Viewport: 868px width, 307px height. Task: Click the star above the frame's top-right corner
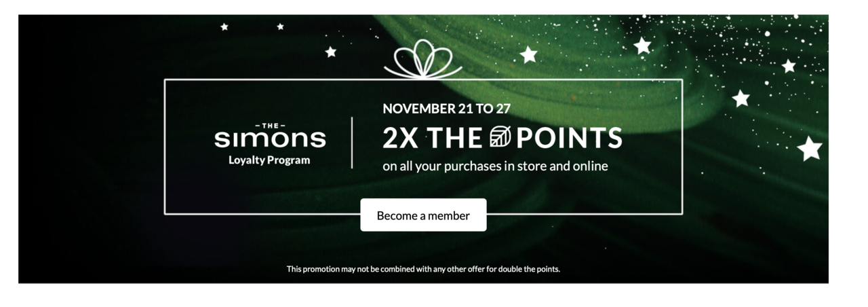[x=642, y=46]
